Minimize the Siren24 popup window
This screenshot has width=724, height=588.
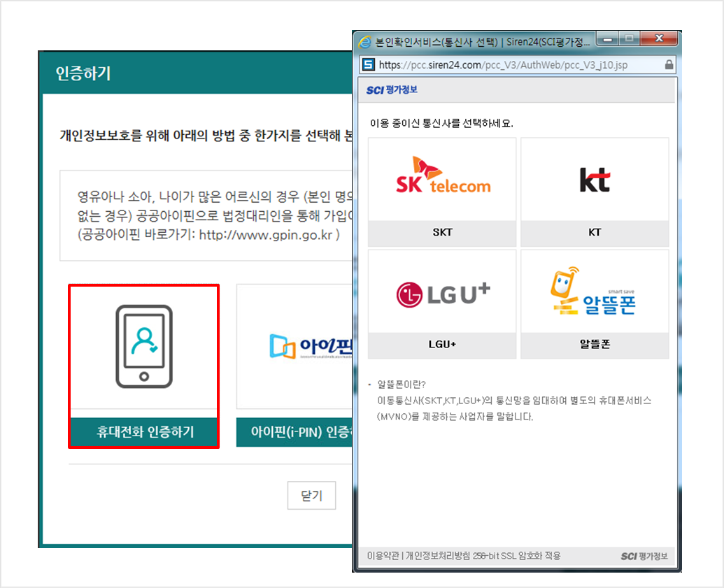608,39
